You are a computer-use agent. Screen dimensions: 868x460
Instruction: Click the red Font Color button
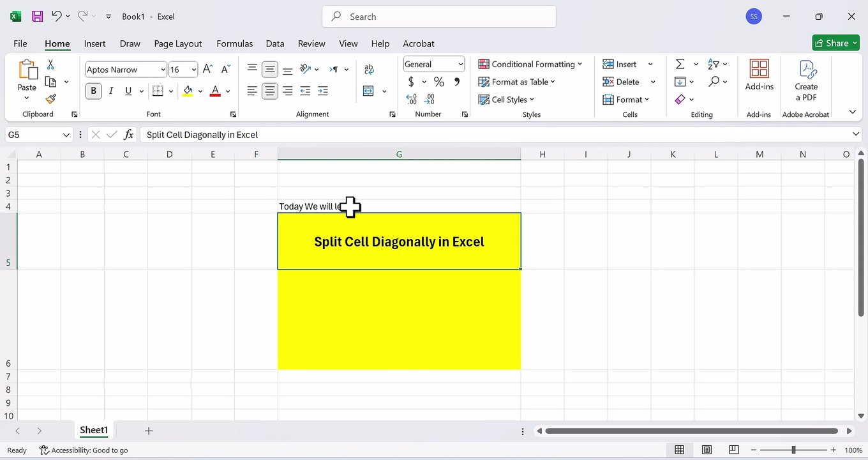pos(215,91)
